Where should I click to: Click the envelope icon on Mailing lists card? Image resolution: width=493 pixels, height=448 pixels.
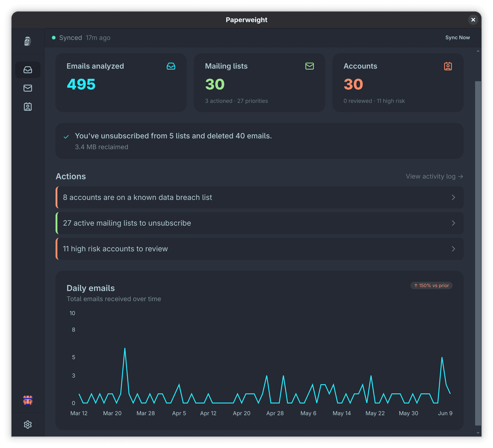(310, 66)
